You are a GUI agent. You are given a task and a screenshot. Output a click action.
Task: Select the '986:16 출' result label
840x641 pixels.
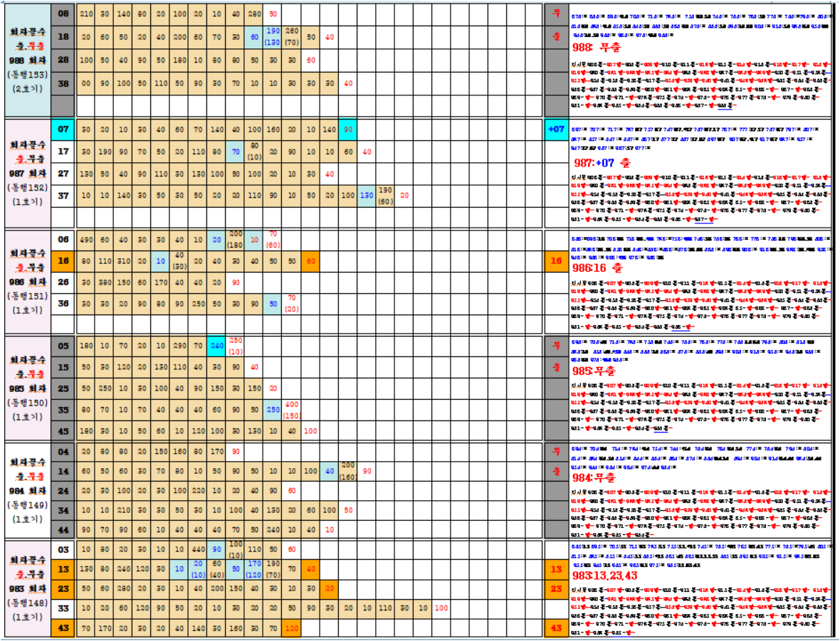point(597,268)
